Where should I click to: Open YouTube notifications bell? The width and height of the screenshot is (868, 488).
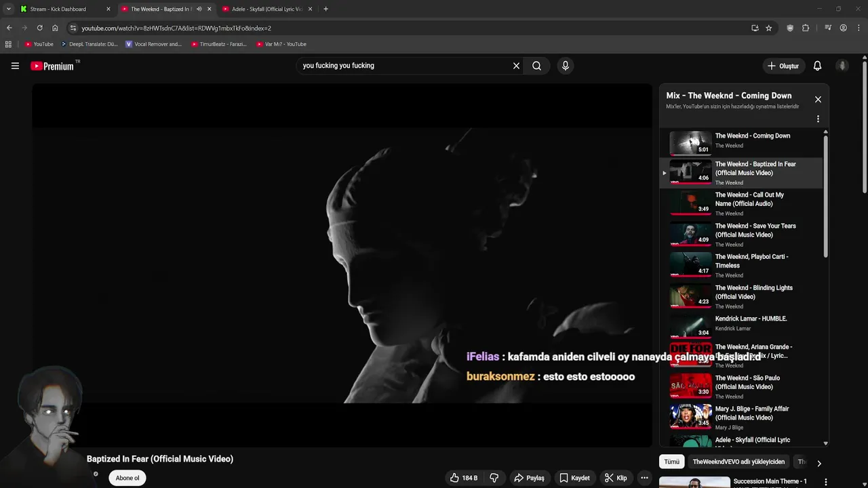tap(817, 66)
